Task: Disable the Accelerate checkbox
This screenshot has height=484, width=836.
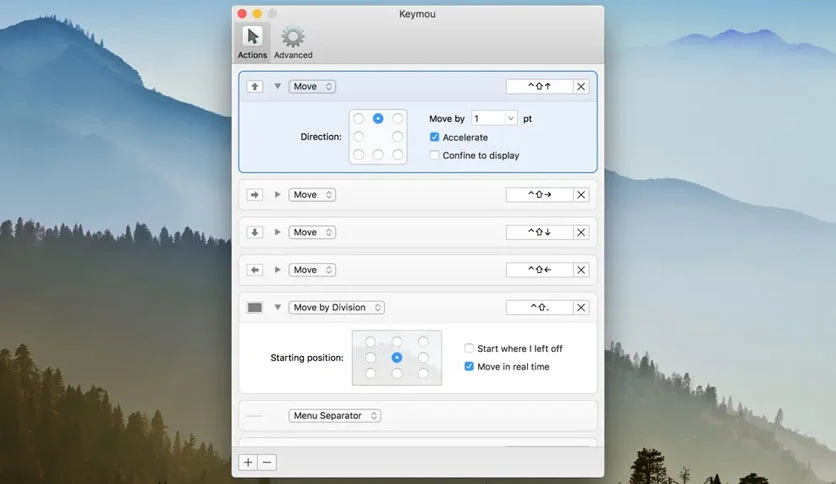Action: coord(435,137)
